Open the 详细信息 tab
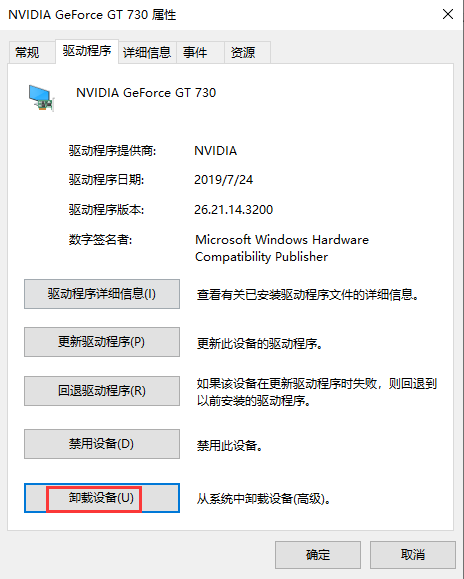Screen dimensions: 464x579 coord(147,52)
